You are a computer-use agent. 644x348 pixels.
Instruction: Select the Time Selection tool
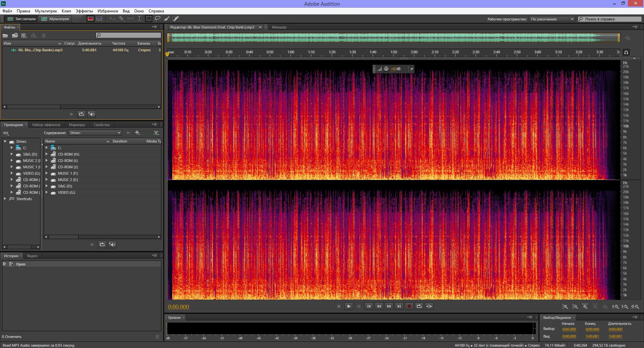click(x=140, y=19)
